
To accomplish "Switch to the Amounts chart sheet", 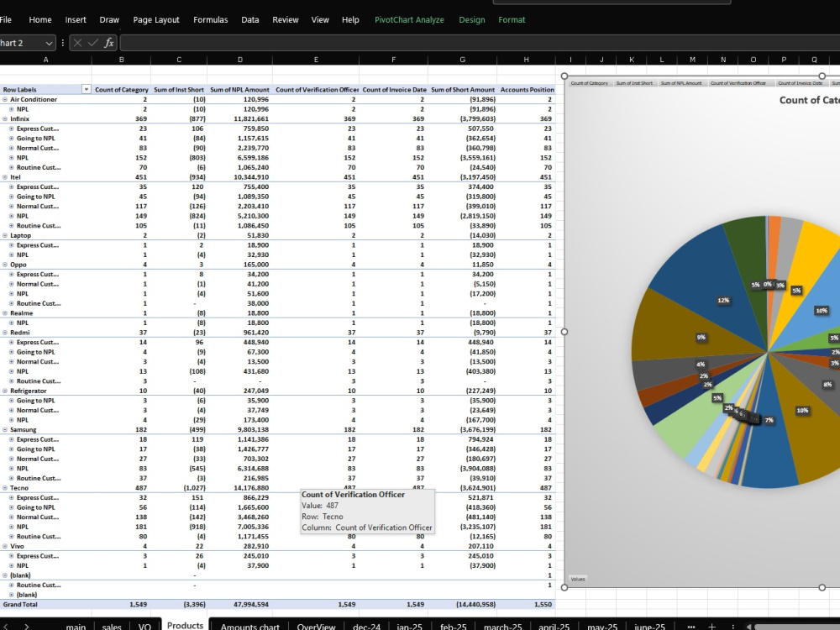I will point(249,627).
